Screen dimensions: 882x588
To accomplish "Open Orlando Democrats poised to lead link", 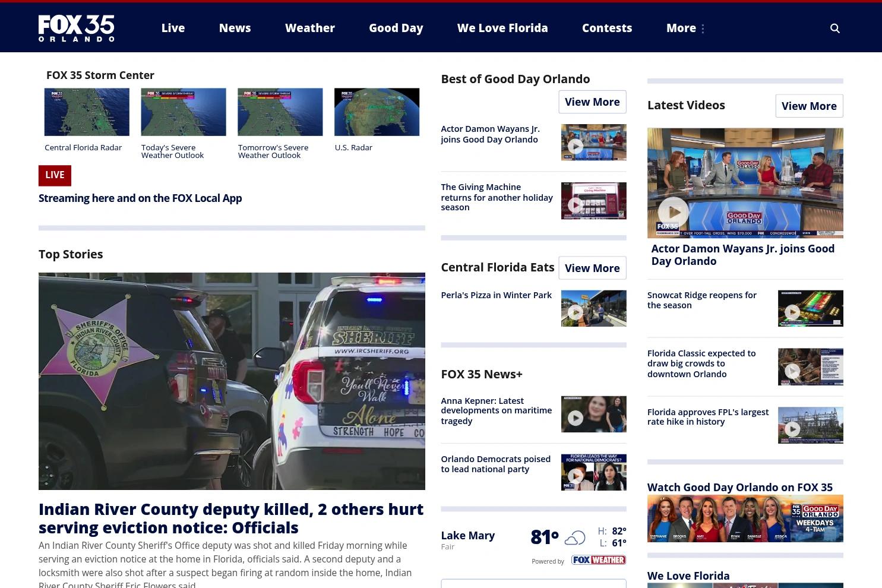I will pyautogui.click(x=495, y=464).
